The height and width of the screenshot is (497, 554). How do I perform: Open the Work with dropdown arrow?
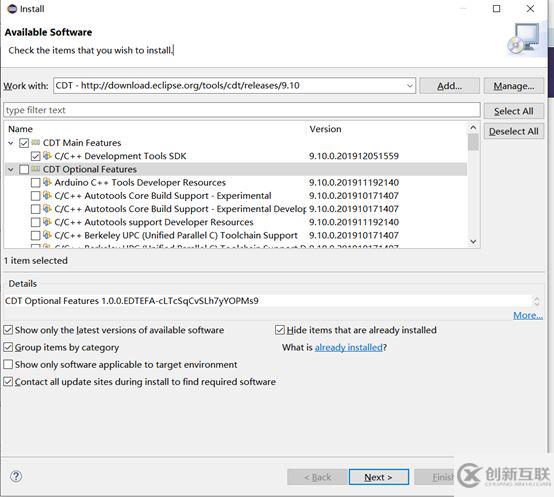409,86
